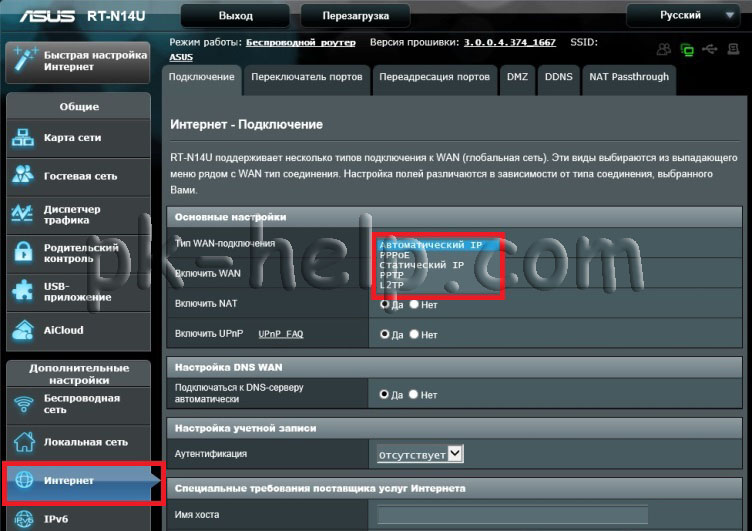Open the IPv6 menu item
This screenshot has height=531, width=752.
pyautogui.click(x=78, y=519)
